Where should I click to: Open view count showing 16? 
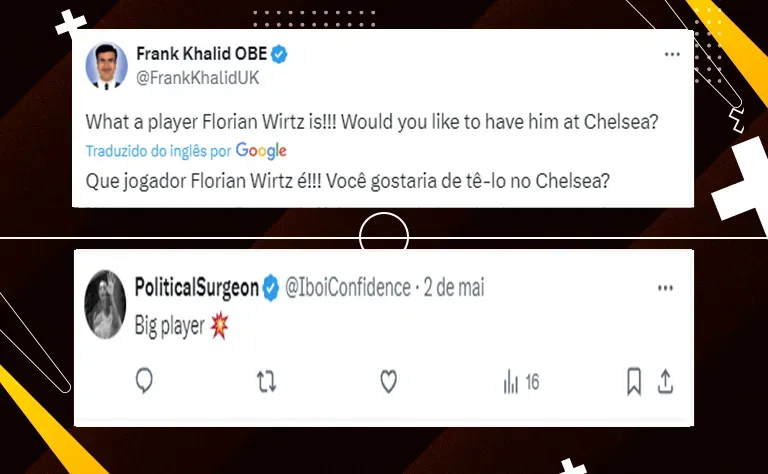click(521, 381)
